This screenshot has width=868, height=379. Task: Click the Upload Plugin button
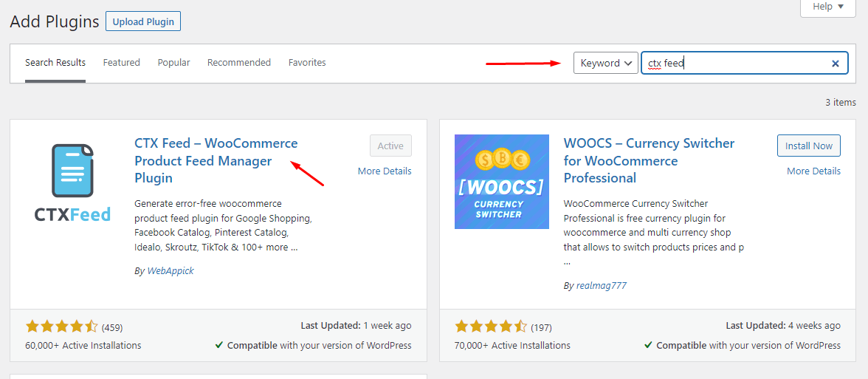click(143, 21)
